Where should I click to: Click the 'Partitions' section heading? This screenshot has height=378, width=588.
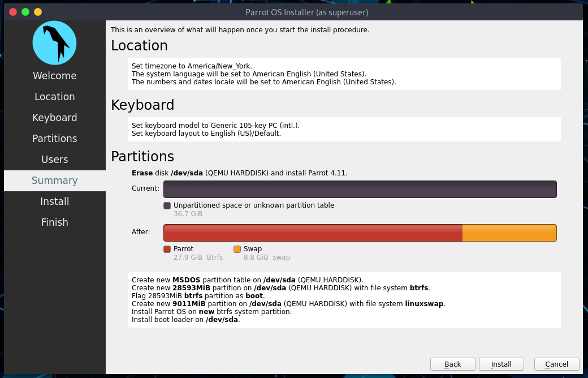click(142, 156)
